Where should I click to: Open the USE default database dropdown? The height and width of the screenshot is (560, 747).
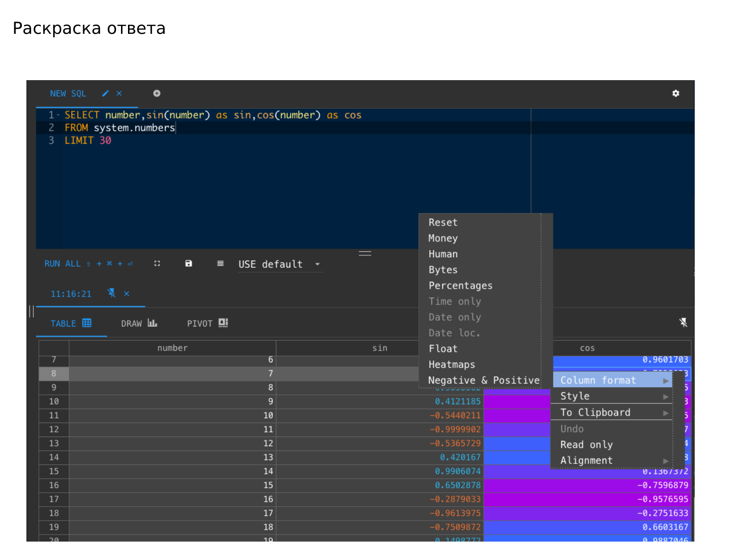click(279, 264)
